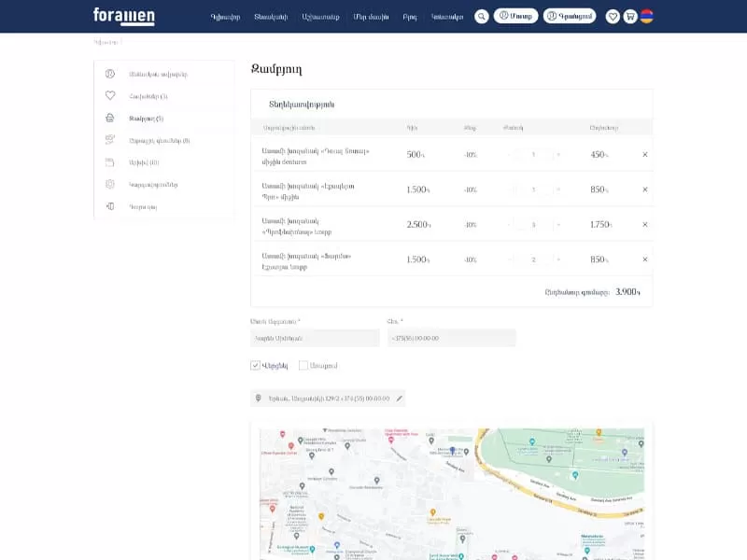This screenshot has width=747, height=560.
Task: Click the orange pin in the park
Action: (599, 432)
